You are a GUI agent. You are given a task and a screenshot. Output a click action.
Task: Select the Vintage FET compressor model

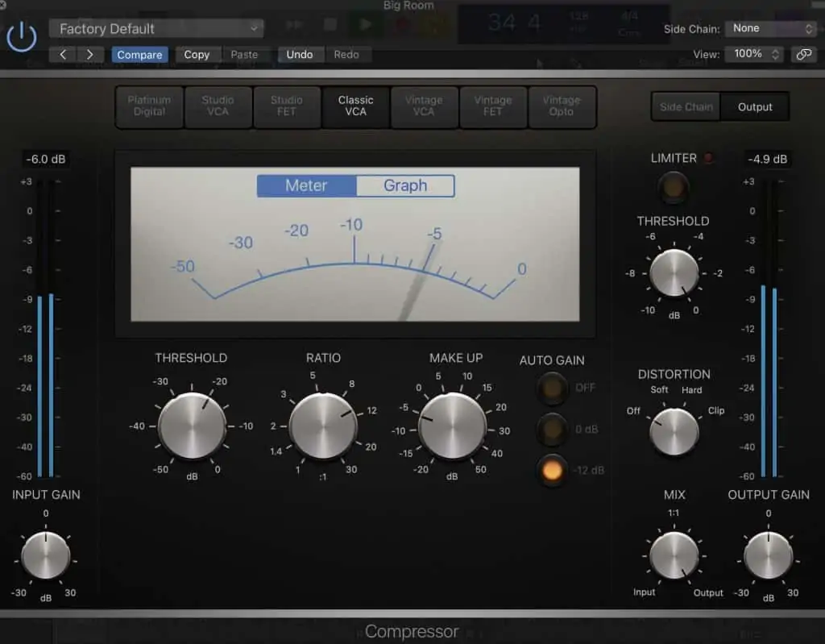point(493,106)
